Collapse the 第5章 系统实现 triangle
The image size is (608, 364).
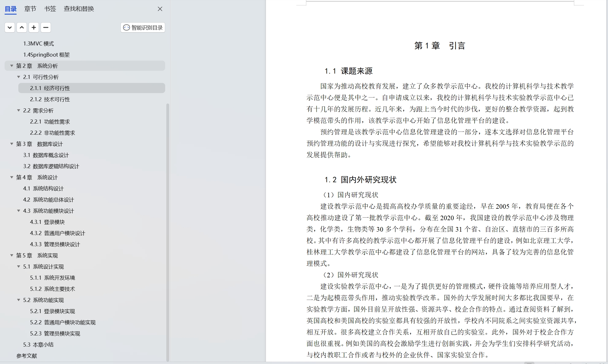pyautogui.click(x=12, y=255)
